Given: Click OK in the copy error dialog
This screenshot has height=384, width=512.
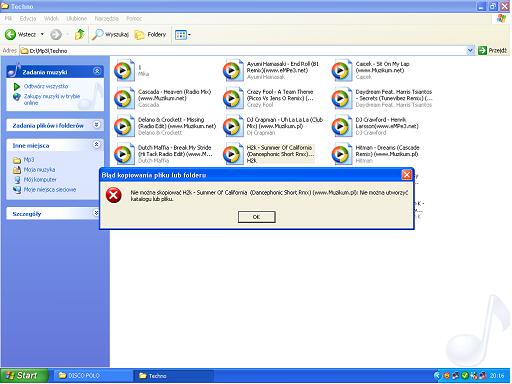Looking at the screenshot, I should pyautogui.click(x=256, y=217).
